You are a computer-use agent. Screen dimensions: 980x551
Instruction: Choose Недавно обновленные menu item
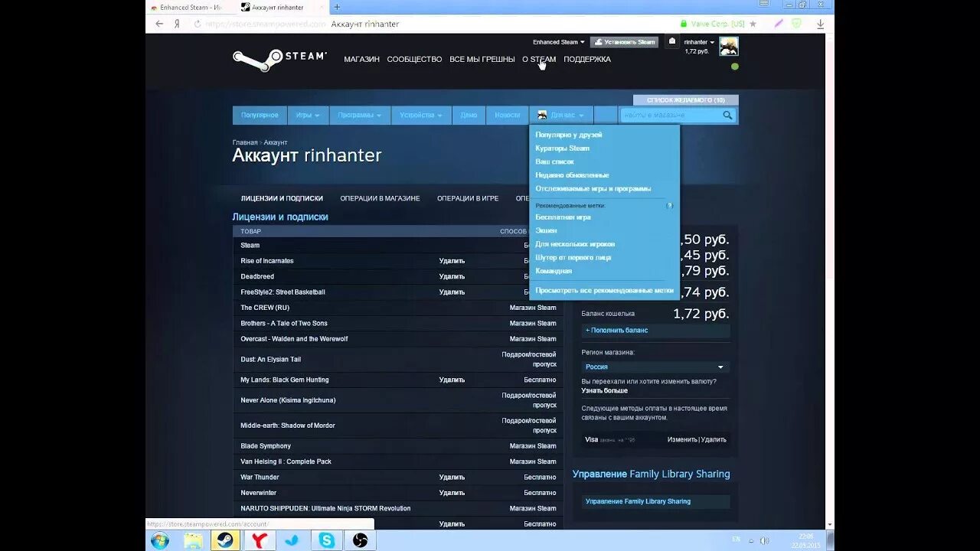click(572, 175)
